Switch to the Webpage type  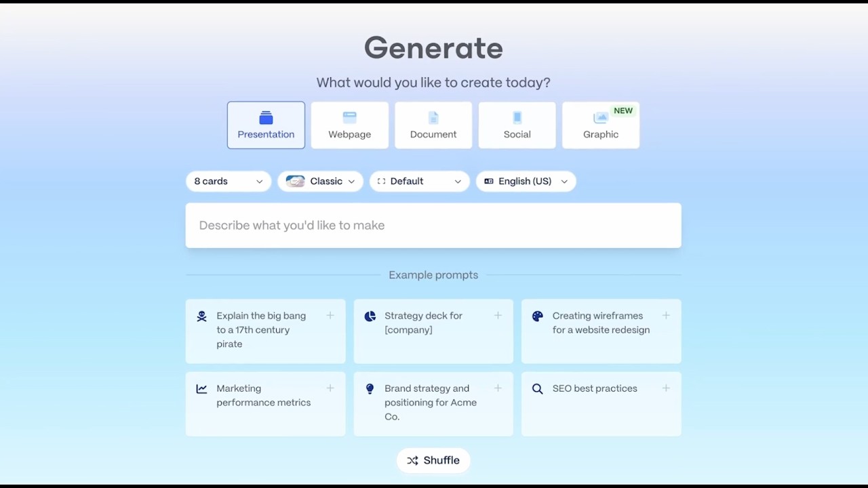coord(350,125)
